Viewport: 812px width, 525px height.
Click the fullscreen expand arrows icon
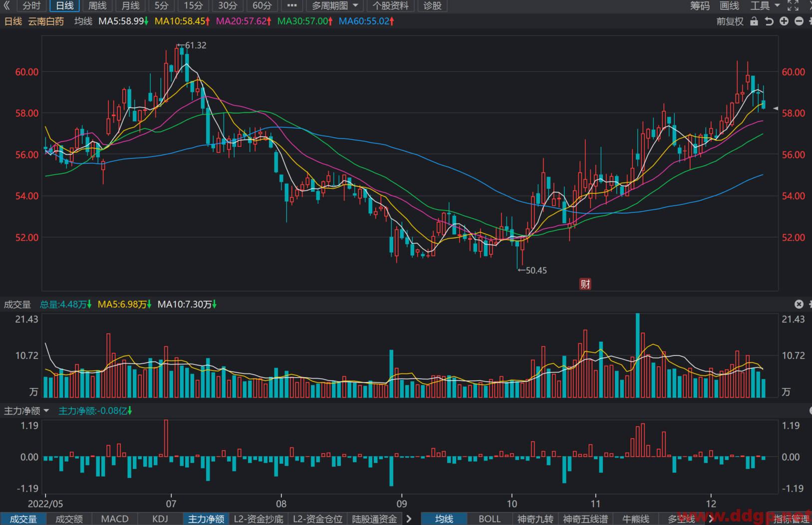pyautogui.click(x=793, y=5)
